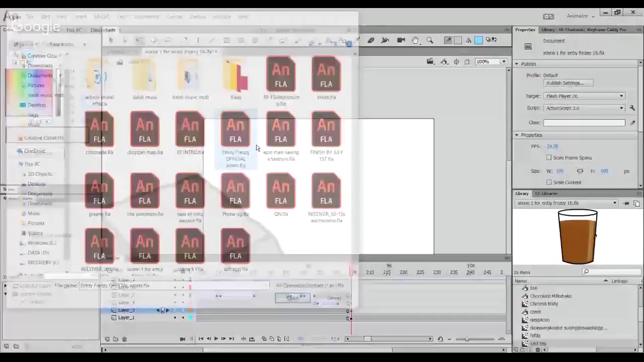
Task: Select dropper map.fla in Open dialog
Action: [145, 134]
